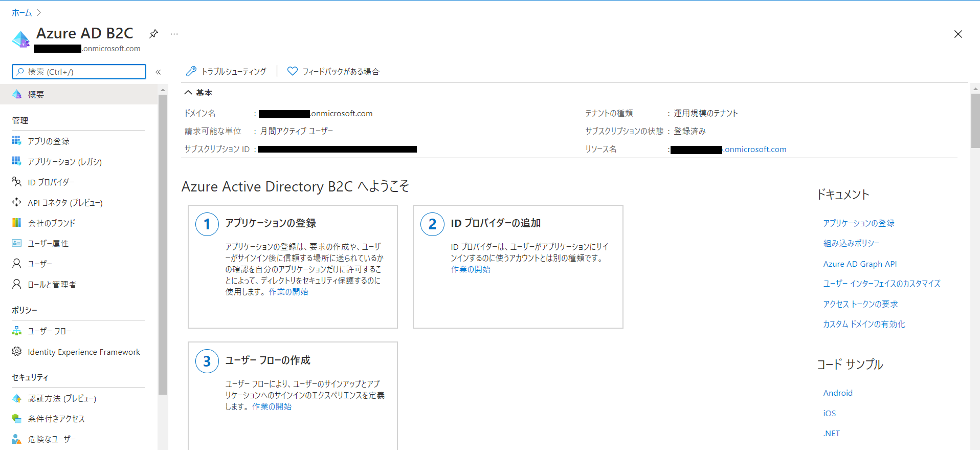Viewport: 980px width, 450px height.
Task: Open 認証方法 (プレビュー) icon
Action: (x=17, y=398)
